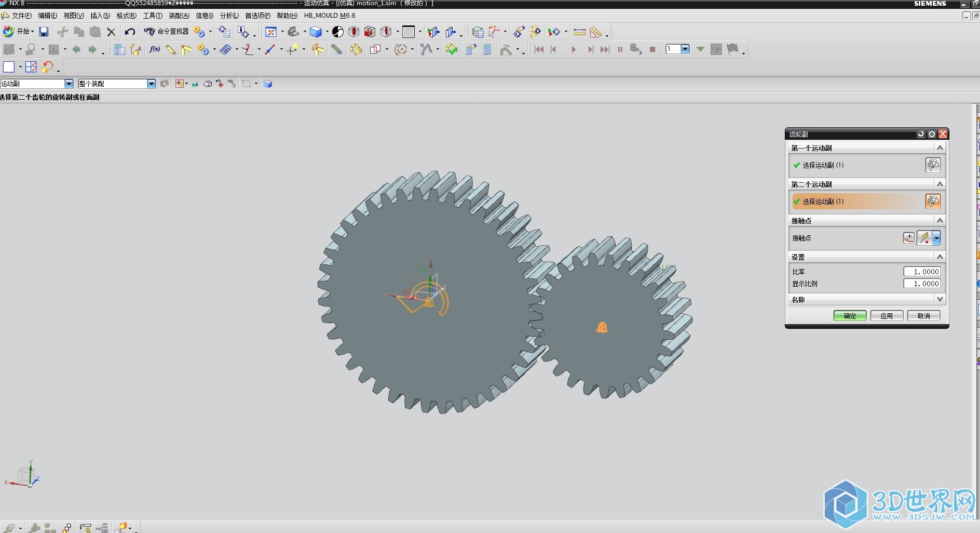Click the 取消 Cancel button

coord(923,316)
